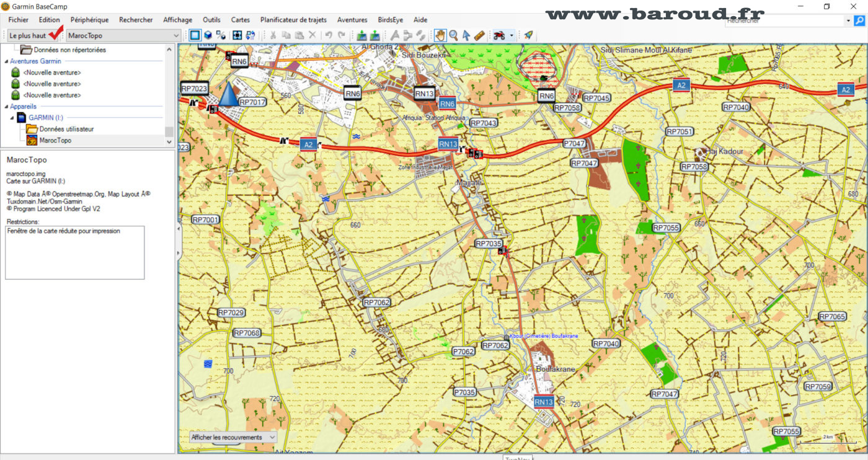The image size is (868, 460).
Task: Click the 'Sidi Bouzekri' label on map
Action: [x=425, y=55]
